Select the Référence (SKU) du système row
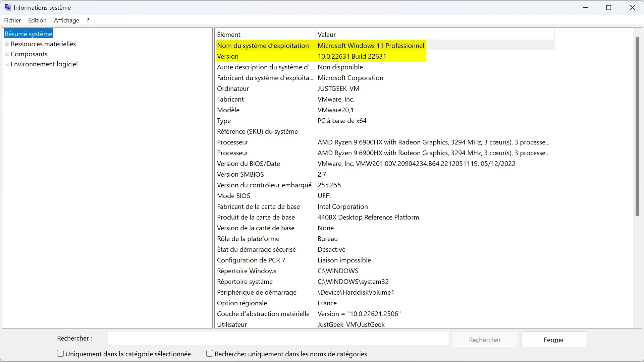The width and height of the screenshot is (644, 362). click(385, 131)
